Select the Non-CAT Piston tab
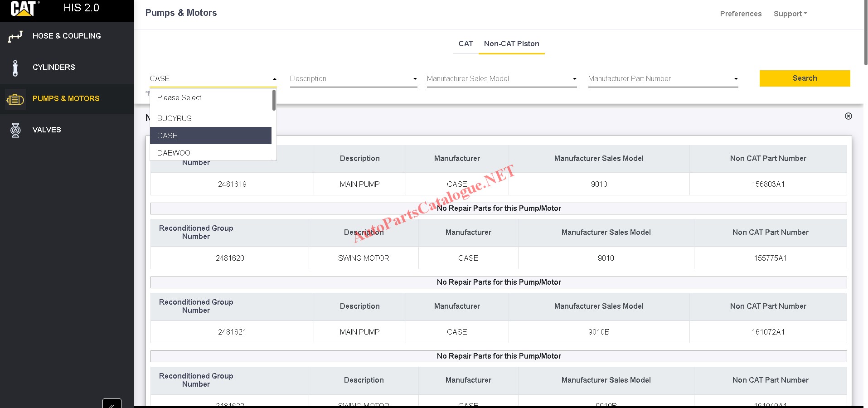The height and width of the screenshot is (408, 868). click(511, 44)
